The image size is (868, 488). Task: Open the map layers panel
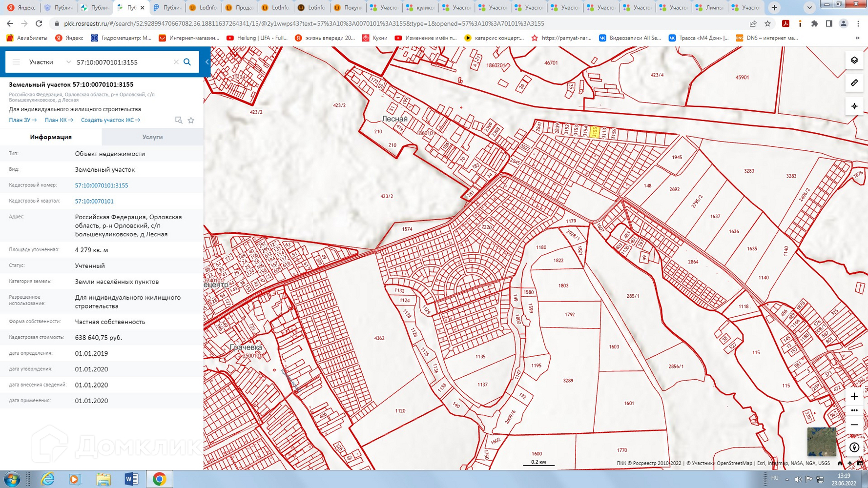pyautogui.click(x=854, y=61)
